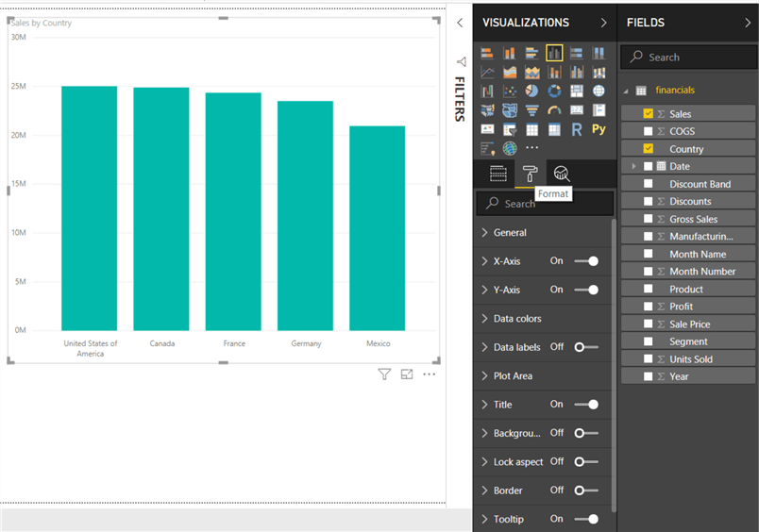759x532 pixels.
Task: Switch to the Fields tab of visualization
Action: pyautogui.click(x=498, y=174)
